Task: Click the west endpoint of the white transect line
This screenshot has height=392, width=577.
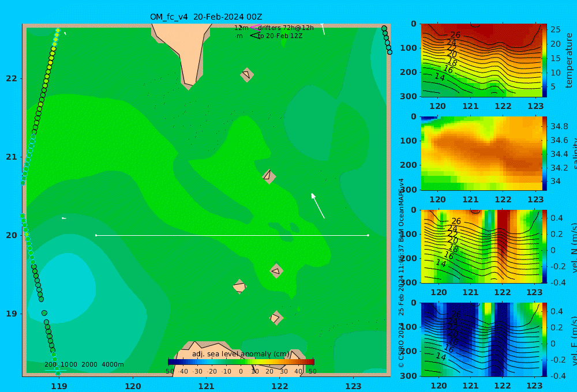Action: coord(96,235)
